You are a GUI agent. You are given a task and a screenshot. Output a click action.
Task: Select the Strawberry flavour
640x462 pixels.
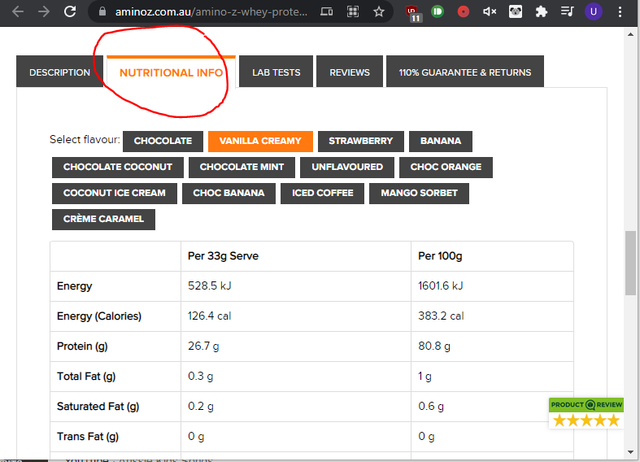click(361, 141)
